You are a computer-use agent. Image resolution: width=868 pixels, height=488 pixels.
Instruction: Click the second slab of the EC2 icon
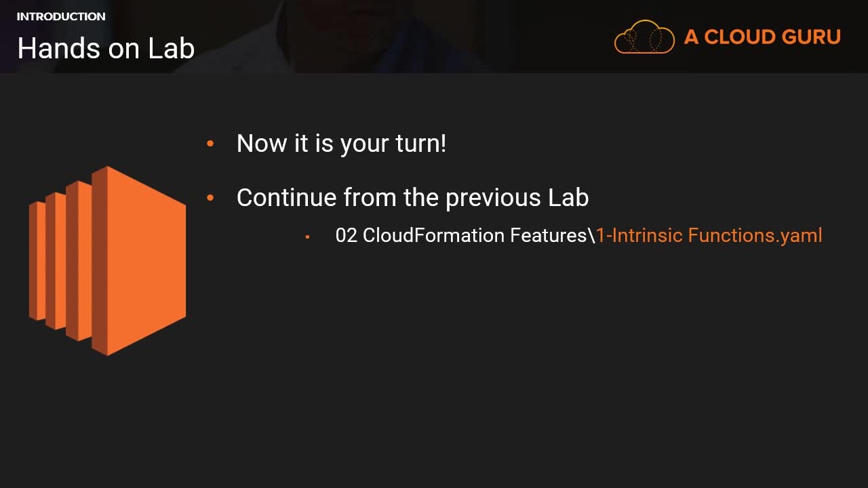56,261
